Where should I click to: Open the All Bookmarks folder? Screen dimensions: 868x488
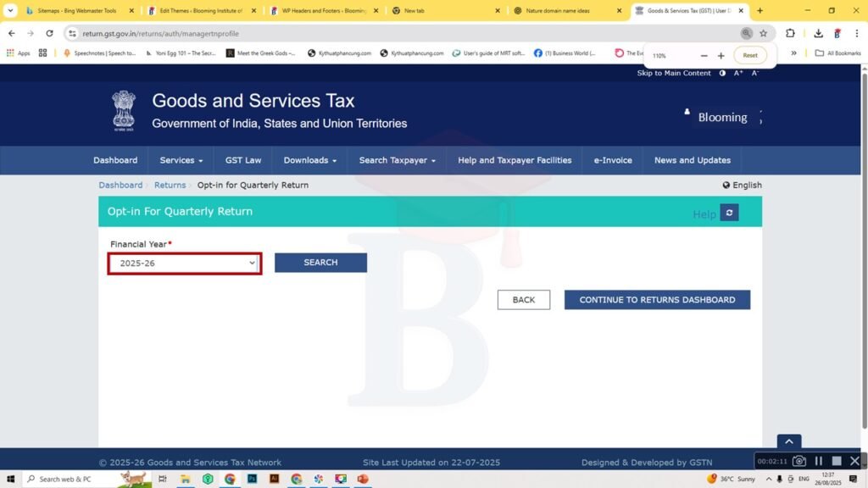point(838,53)
